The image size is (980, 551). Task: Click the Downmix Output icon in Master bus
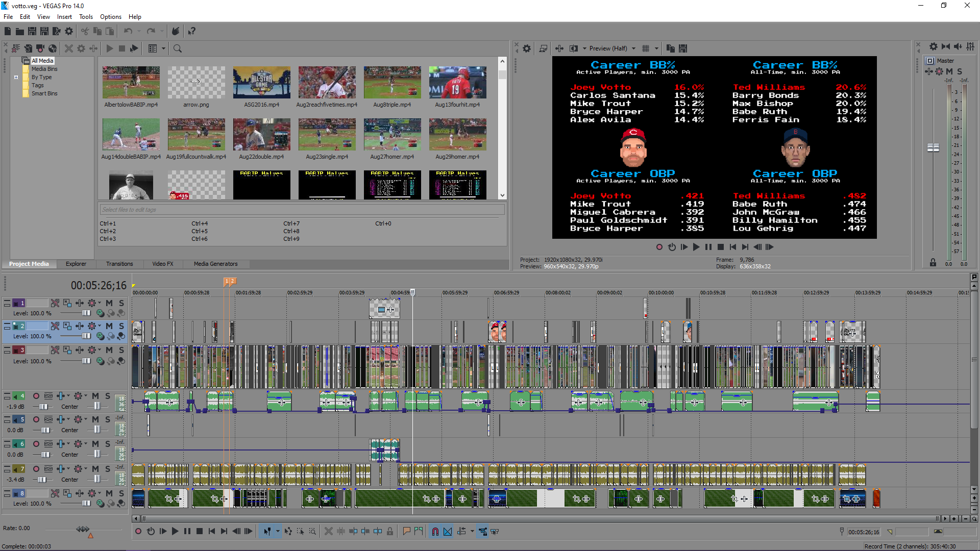tap(946, 46)
